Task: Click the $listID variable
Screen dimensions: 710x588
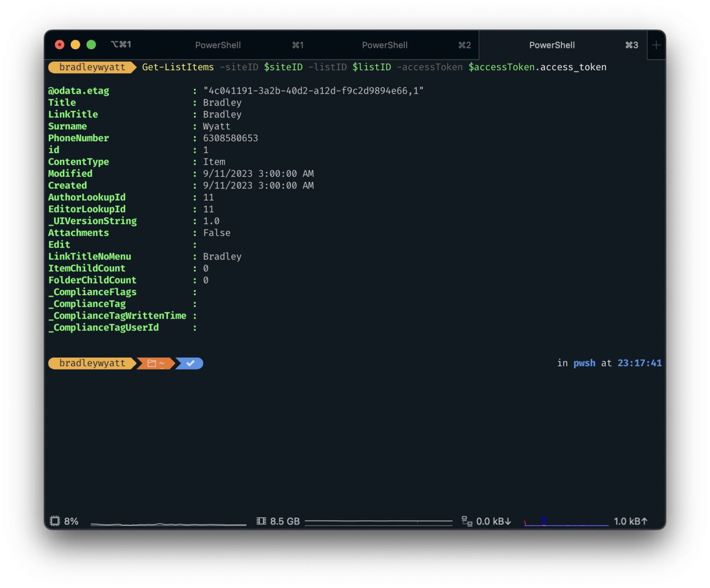Action: 372,67
